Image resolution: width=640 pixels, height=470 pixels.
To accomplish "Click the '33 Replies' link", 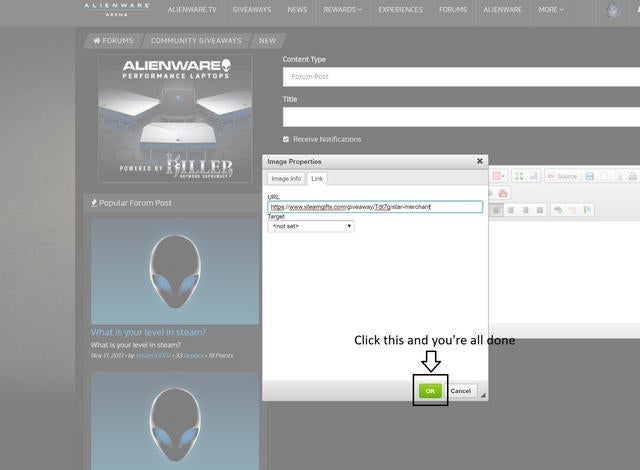I will (x=189, y=356).
